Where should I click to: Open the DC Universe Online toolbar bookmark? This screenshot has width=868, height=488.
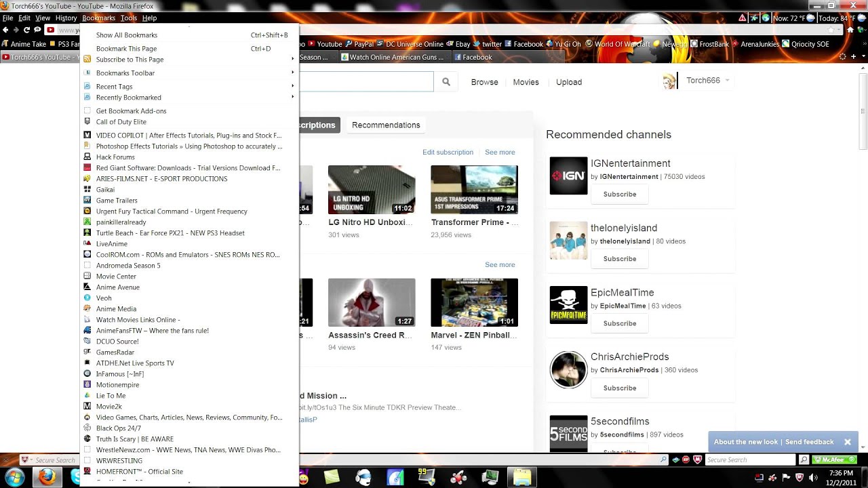410,44
